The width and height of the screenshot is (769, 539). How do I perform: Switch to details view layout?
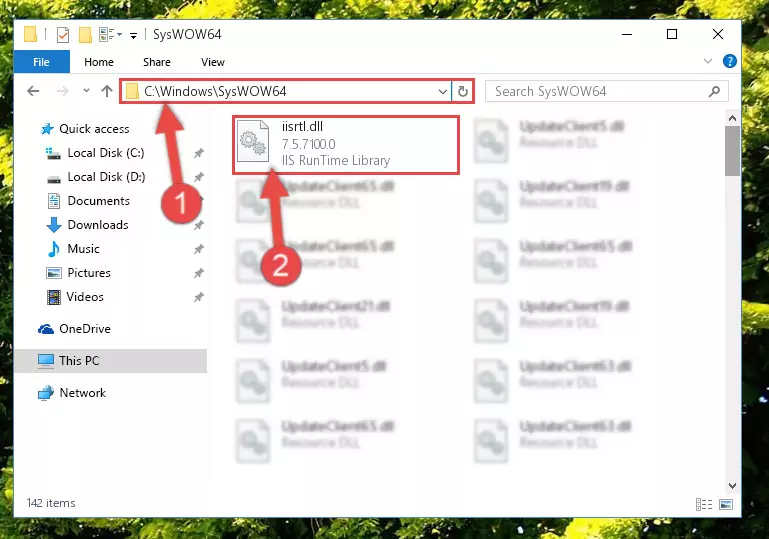point(704,504)
